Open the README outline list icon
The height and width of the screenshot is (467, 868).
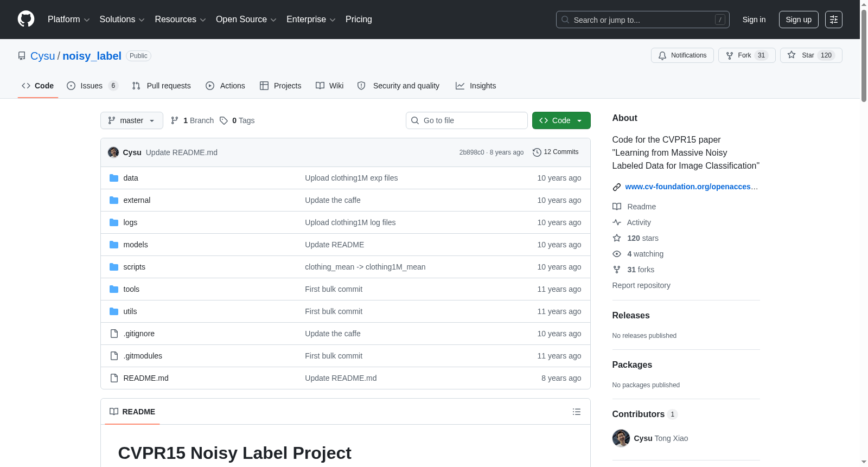click(x=577, y=412)
